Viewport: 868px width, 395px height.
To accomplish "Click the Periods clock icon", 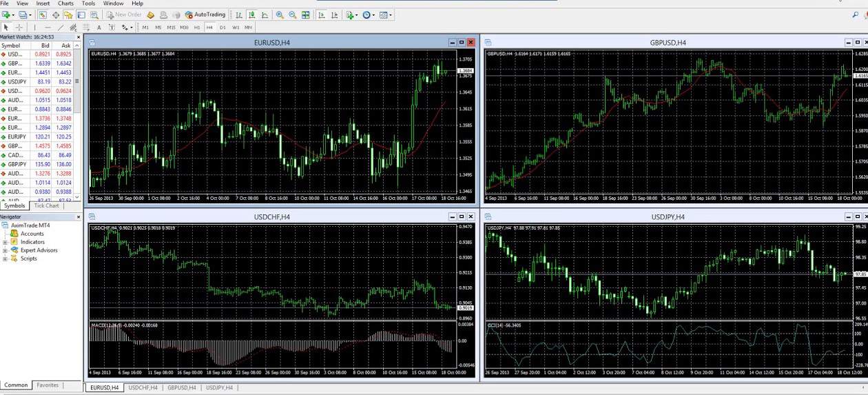I will click(x=366, y=14).
